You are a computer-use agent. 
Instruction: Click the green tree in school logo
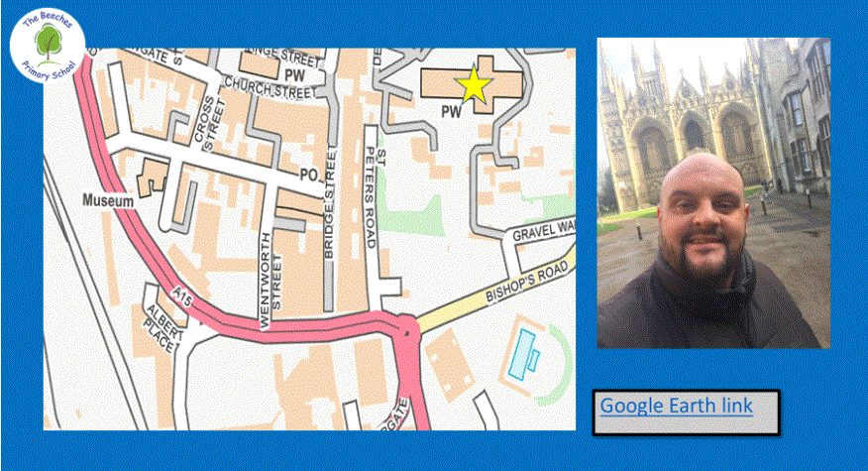pyautogui.click(x=49, y=43)
